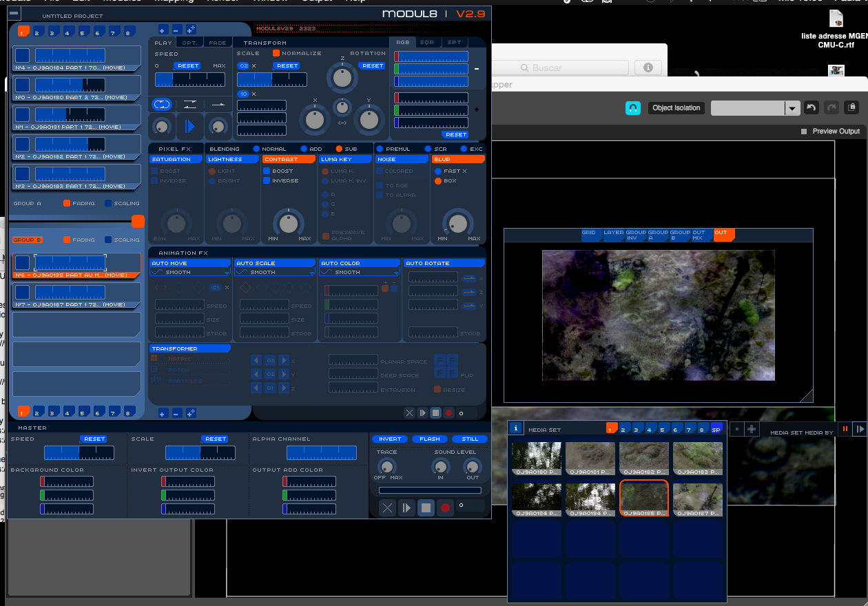Click the loop playback mode icon

tap(162, 105)
